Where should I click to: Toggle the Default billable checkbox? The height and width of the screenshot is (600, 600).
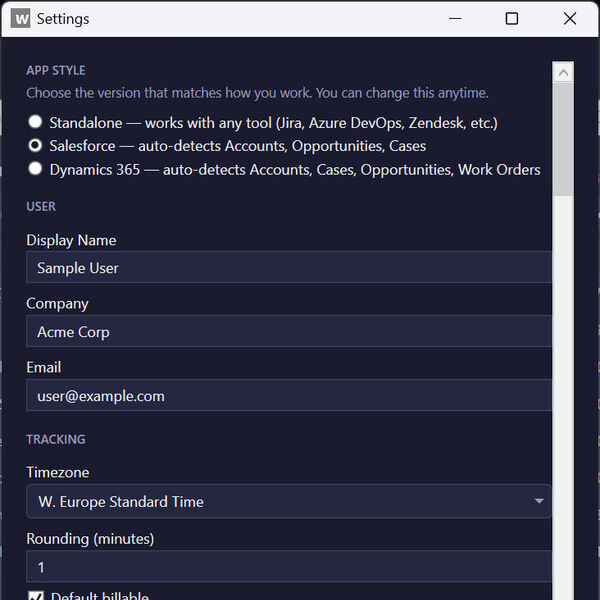36,596
